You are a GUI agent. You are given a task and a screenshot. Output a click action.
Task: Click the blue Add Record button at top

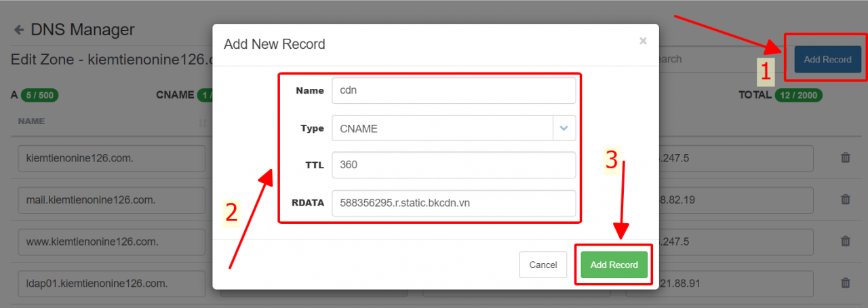(827, 60)
